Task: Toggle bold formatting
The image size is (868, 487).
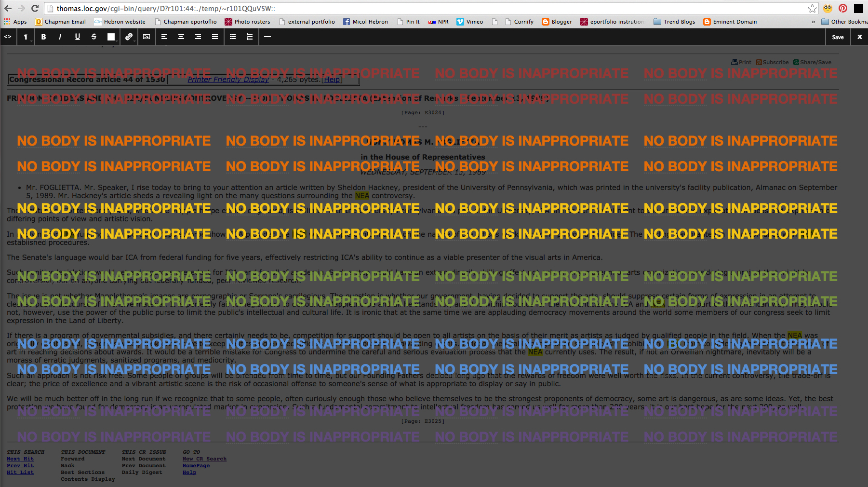Action: point(43,37)
